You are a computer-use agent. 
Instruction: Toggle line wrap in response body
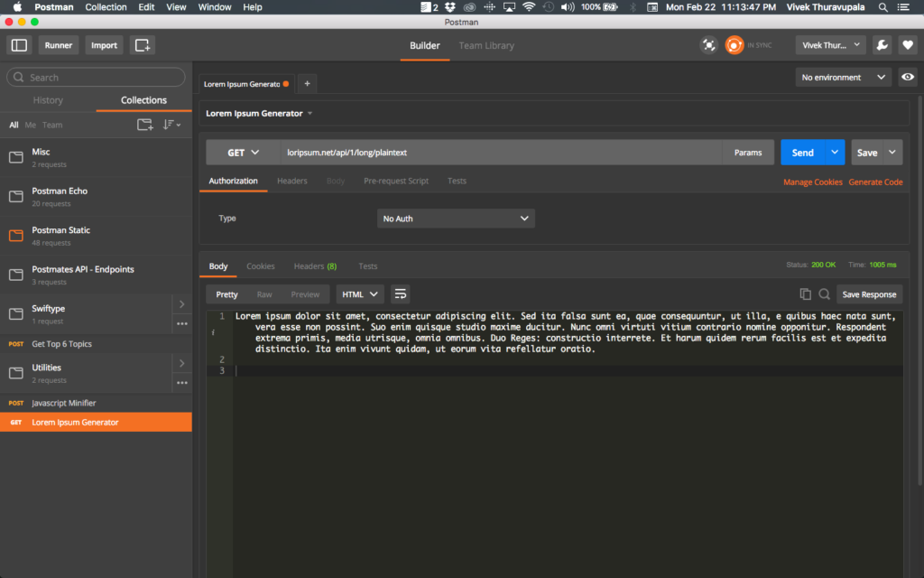(400, 294)
